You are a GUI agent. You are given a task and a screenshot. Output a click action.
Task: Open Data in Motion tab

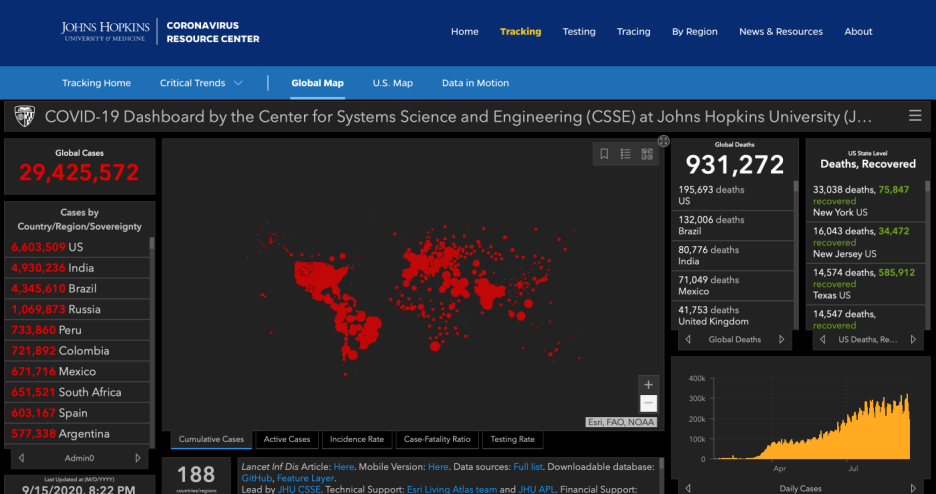click(x=475, y=83)
